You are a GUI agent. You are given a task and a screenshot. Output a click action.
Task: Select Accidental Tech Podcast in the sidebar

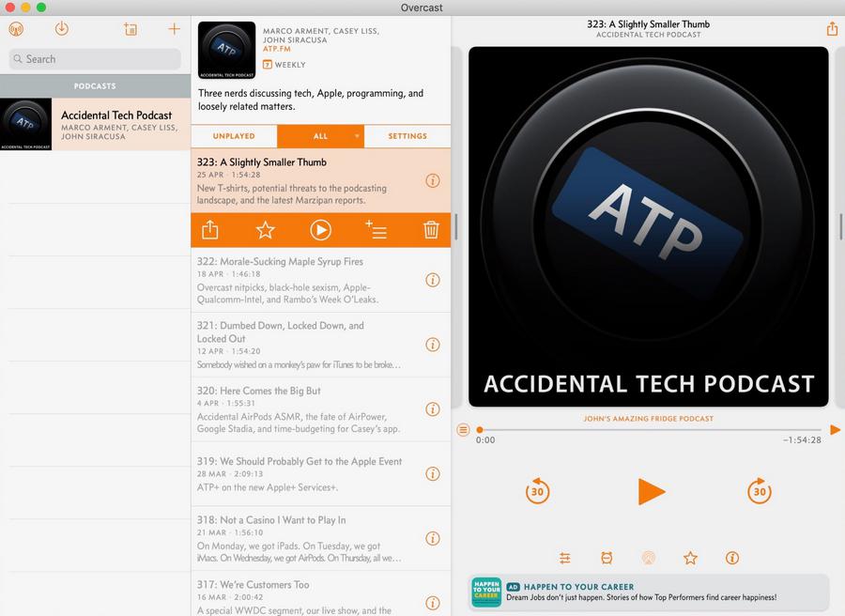95,124
